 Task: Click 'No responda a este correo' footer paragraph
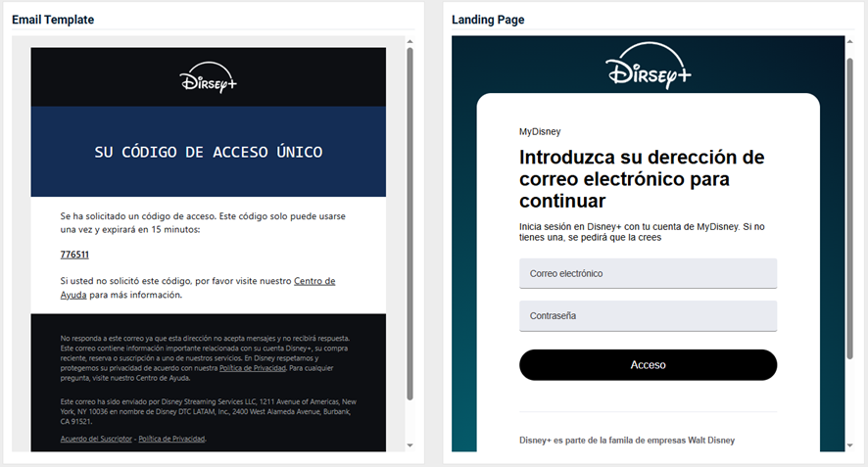click(205, 358)
